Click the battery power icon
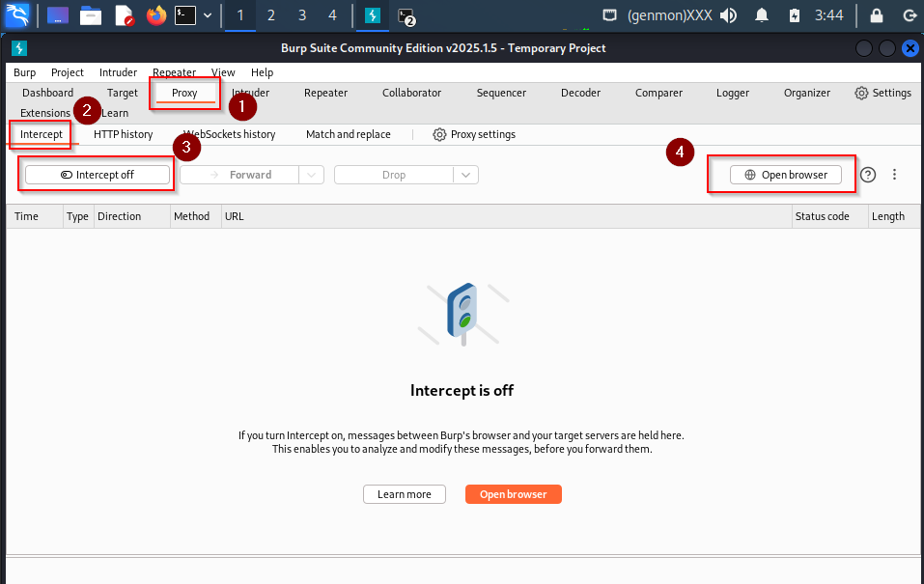924x584 pixels. 795,15
